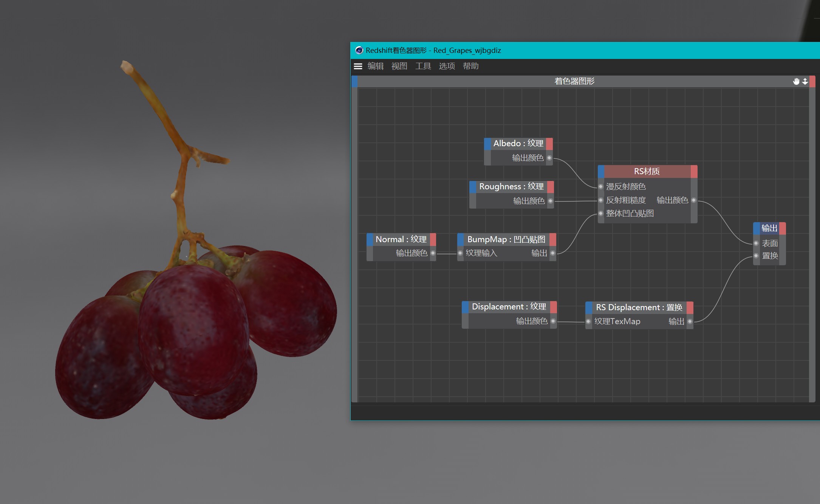Expand the blue input corner of 输出 node

pos(757,229)
